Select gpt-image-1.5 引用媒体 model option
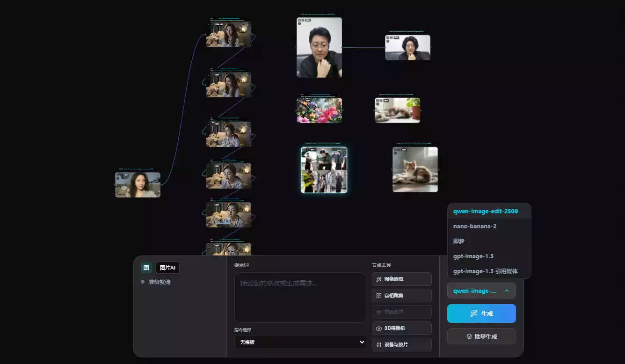This screenshot has width=625, height=364. 489,271
